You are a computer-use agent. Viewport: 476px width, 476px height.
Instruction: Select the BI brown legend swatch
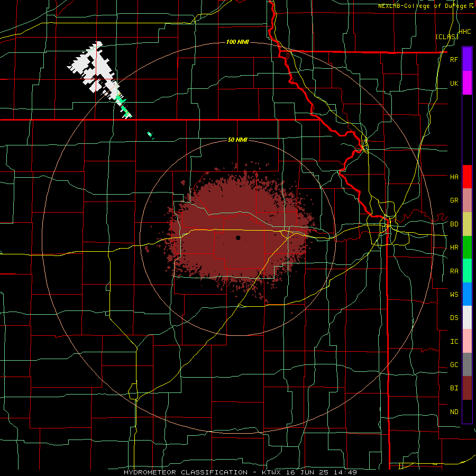click(467, 388)
